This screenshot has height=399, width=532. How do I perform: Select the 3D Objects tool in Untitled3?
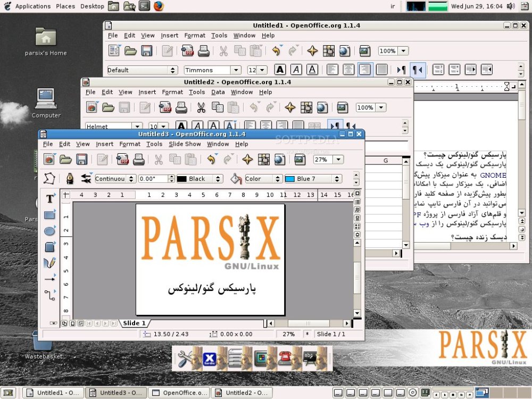coord(50,247)
